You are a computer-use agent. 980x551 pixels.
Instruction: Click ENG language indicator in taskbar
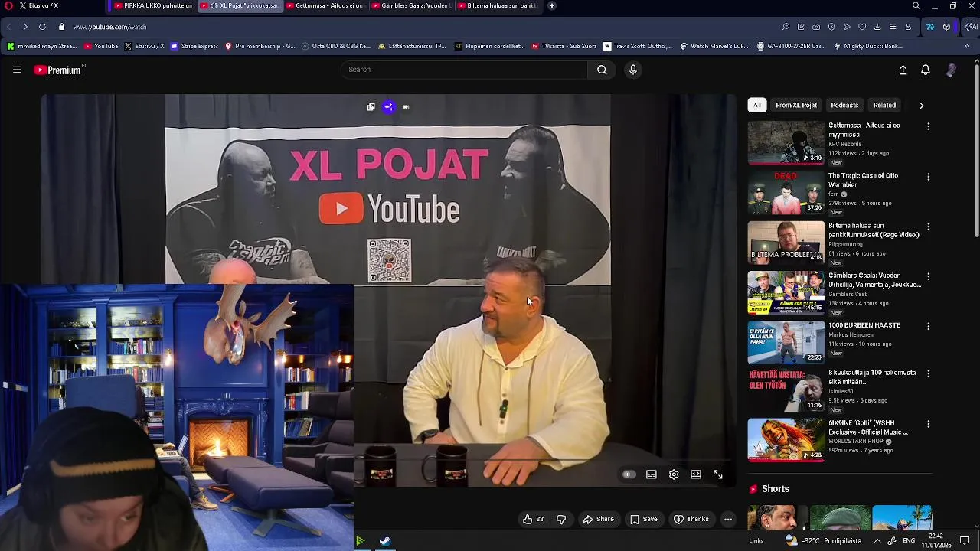point(909,540)
